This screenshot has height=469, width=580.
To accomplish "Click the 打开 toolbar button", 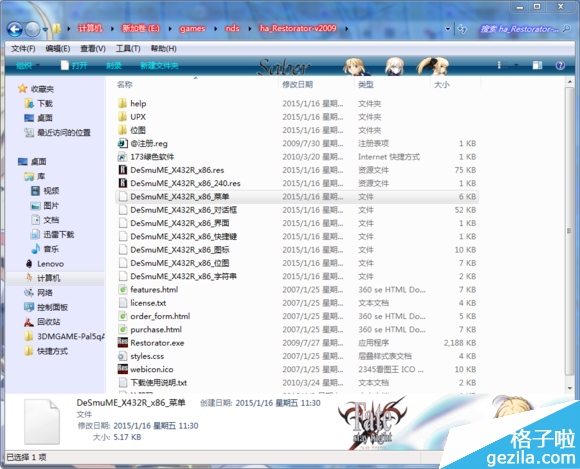I will [x=74, y=65].
